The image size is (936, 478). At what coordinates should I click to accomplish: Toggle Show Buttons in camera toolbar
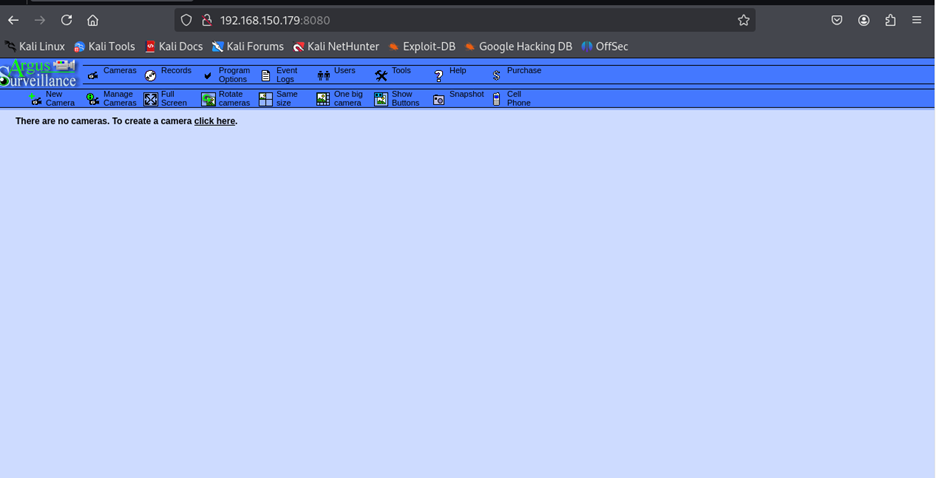pos(381,99)
